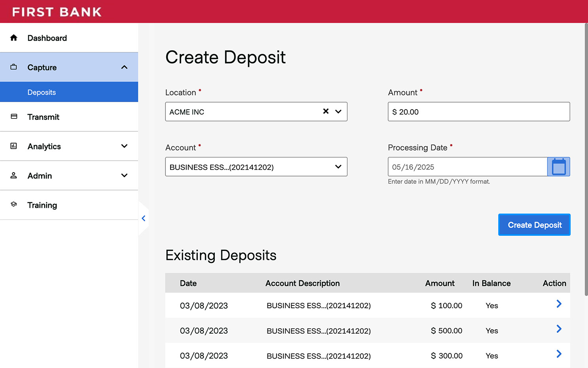Collapse the sidebar with the left arrow
This screenshot has width=588, height=368.
[x=144, y=218]
